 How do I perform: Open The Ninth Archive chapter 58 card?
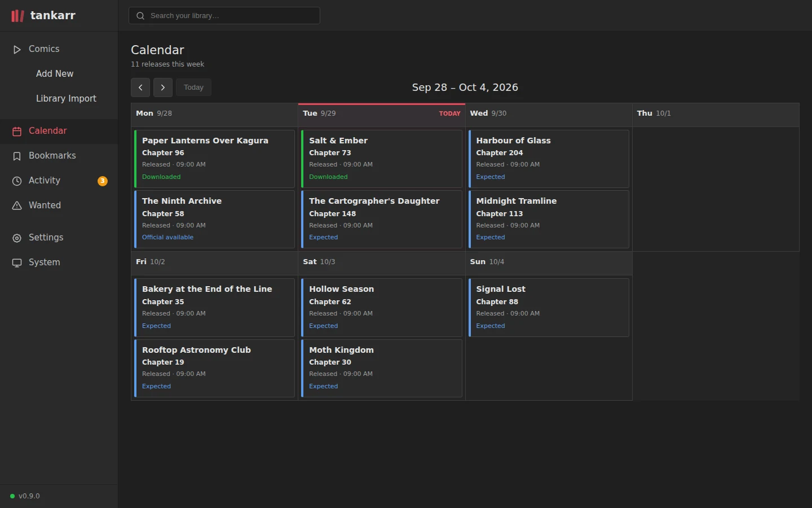pyautogui.click(x=214, y=220)
